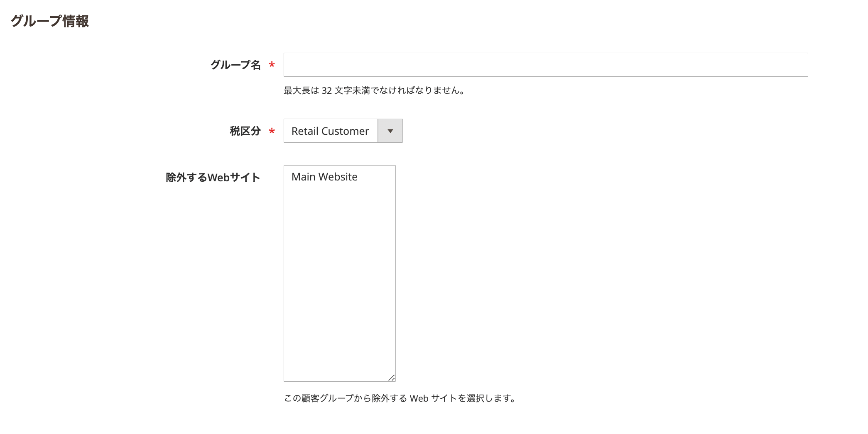The width and height of the screenshot is (868, 434).
Task: Click the empty area of the website list
Action: pyautogui.click(x=338, y=290)
